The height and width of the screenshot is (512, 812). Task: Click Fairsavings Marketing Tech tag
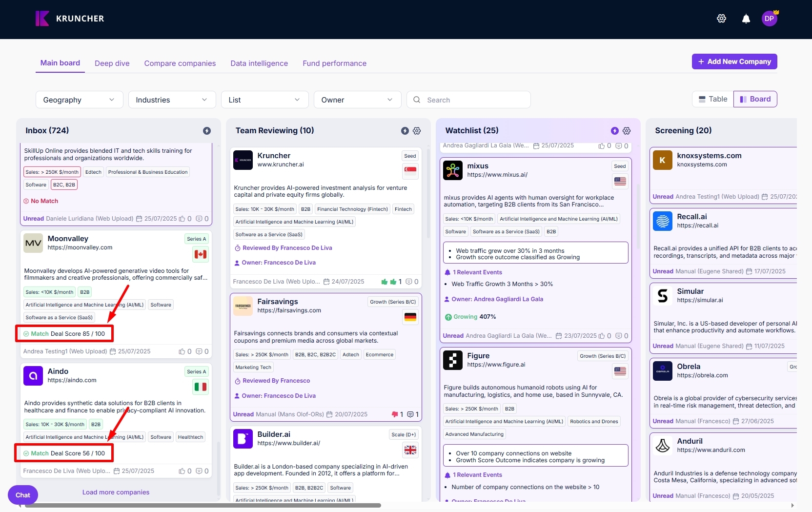click(x=253, y=368)
